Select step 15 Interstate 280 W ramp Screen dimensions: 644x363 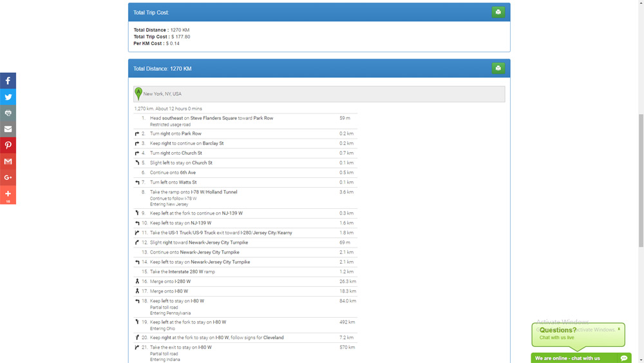pyautogui.click(x=245, y=271)
